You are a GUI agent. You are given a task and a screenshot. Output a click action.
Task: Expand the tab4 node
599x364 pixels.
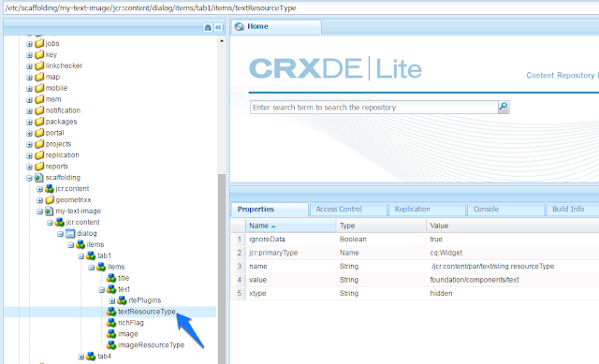click(x=81, y=357)
